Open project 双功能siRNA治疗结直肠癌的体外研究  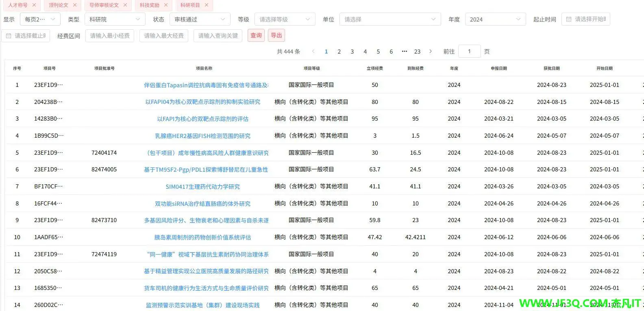202,204
